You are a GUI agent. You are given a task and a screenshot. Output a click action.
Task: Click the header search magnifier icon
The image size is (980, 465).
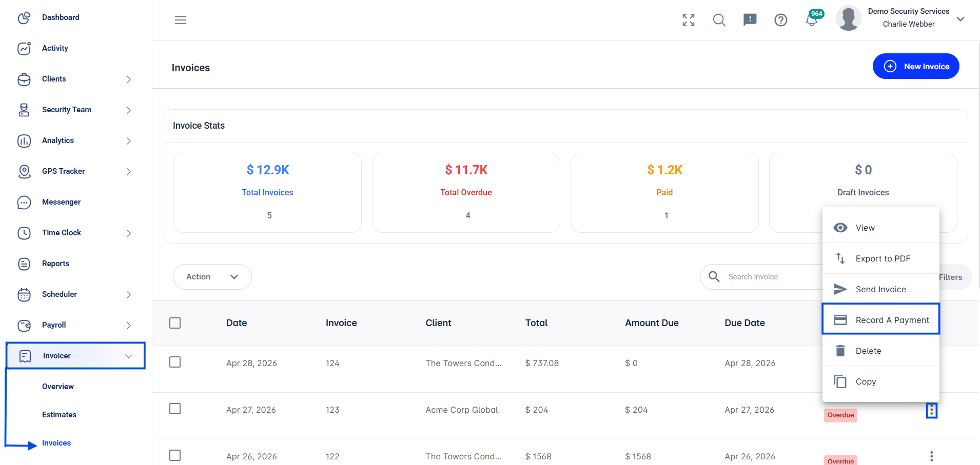coord(719,20)
